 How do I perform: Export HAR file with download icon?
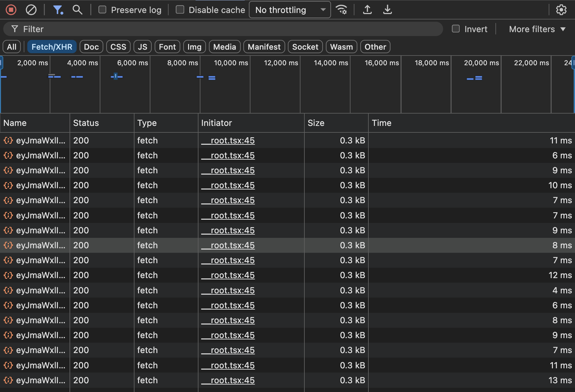click(x=387, y=10)
